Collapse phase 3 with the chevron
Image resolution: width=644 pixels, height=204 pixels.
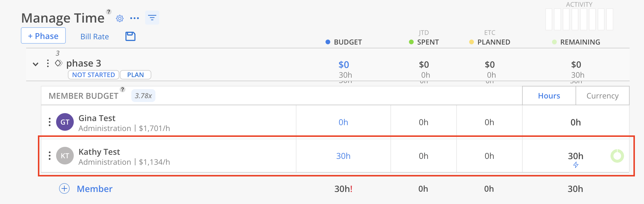[36, 64]
